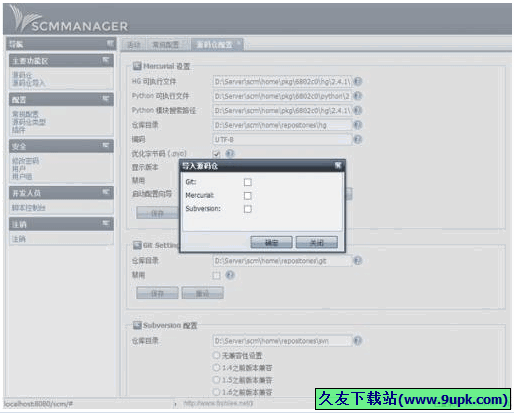Click 关闭 button in import dialog

(x=317, y=242)
